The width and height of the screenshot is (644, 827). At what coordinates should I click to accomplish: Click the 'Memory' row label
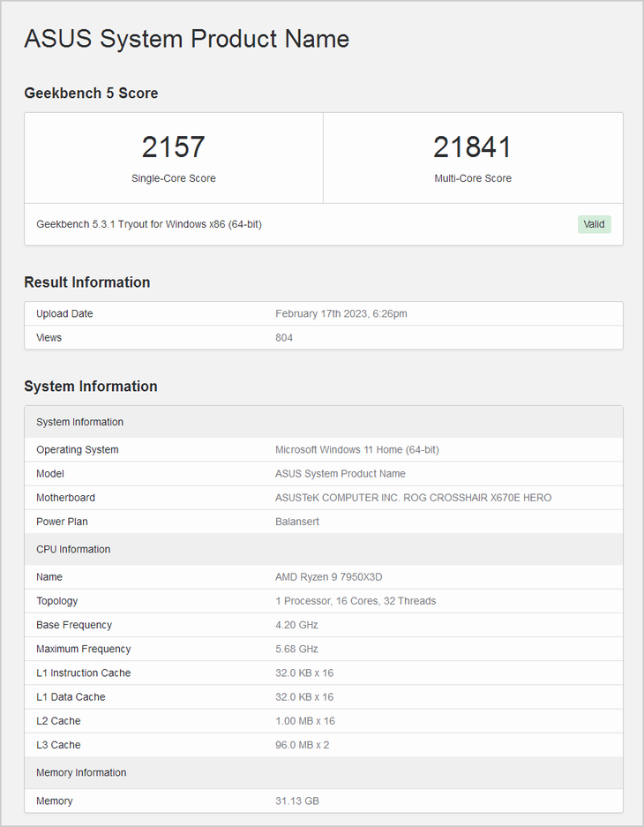tap(55, 801)
